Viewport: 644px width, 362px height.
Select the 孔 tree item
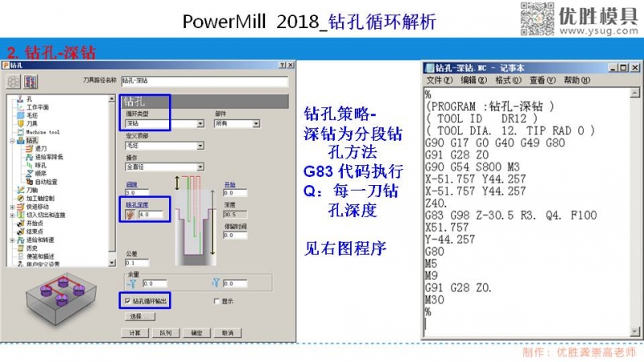tap(30, 99)
